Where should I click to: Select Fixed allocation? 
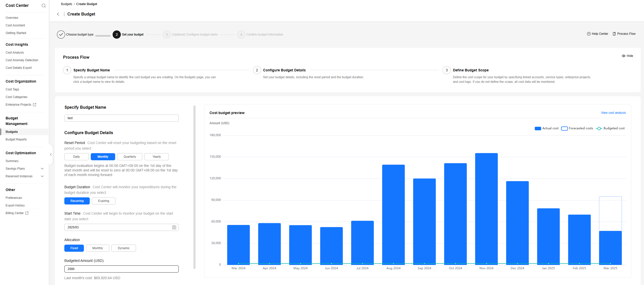coord(74,248)
